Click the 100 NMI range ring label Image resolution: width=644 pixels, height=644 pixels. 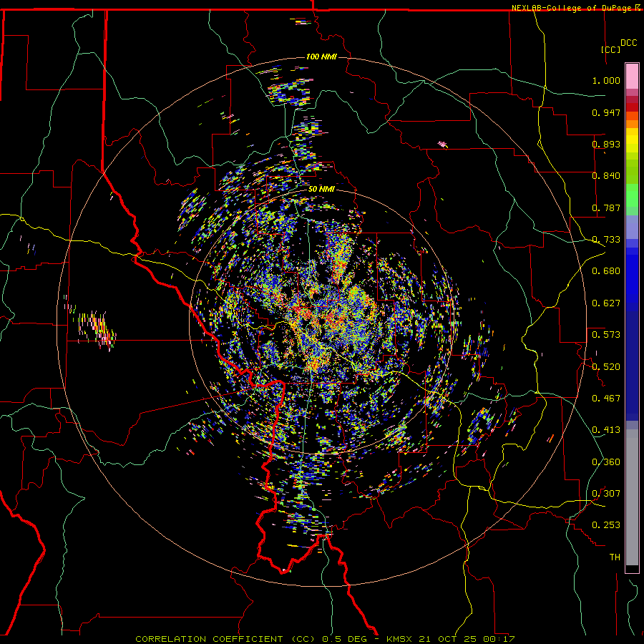coord(321,57)
